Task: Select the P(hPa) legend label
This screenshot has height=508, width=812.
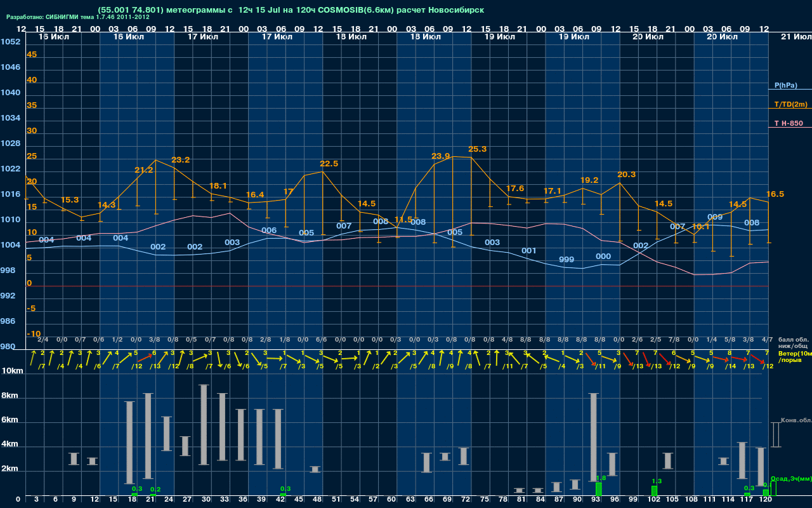Action: point(785,85)
